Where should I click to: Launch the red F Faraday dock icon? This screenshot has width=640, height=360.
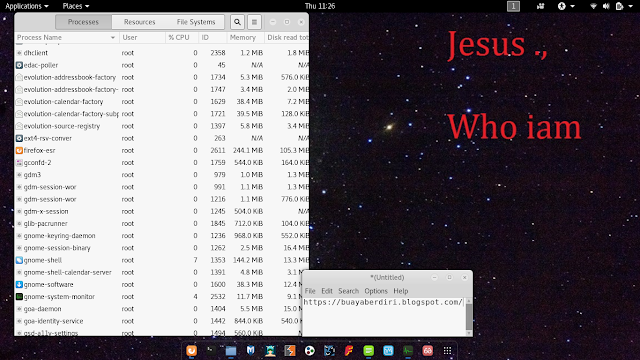pos(349,350)
